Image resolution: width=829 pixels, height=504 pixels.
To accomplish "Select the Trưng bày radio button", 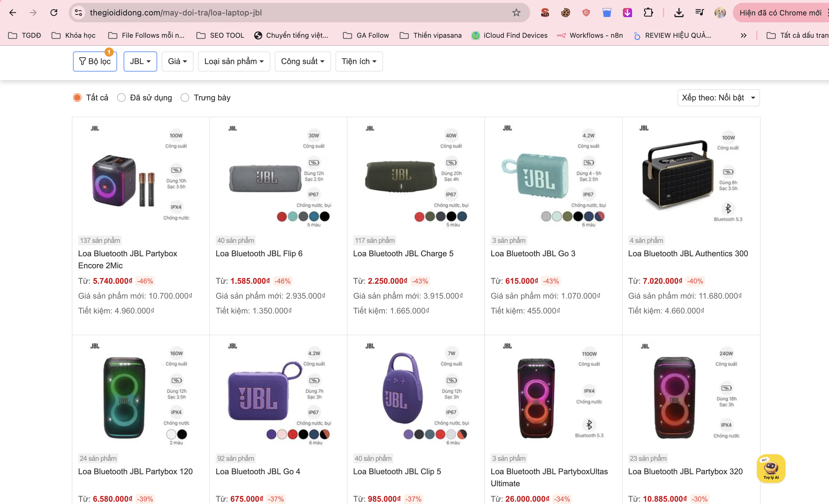I will point(185,98).
